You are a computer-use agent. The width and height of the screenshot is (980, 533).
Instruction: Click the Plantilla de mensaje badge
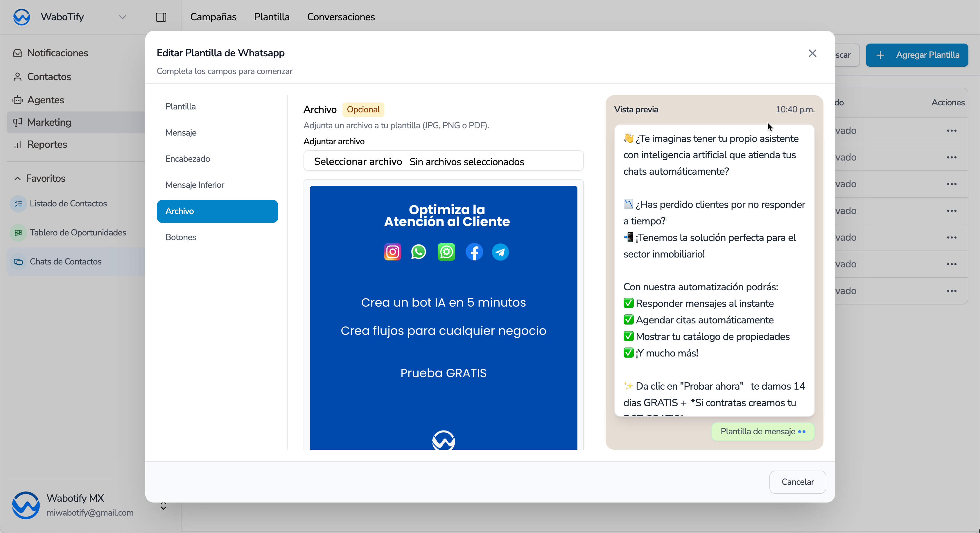762,432
